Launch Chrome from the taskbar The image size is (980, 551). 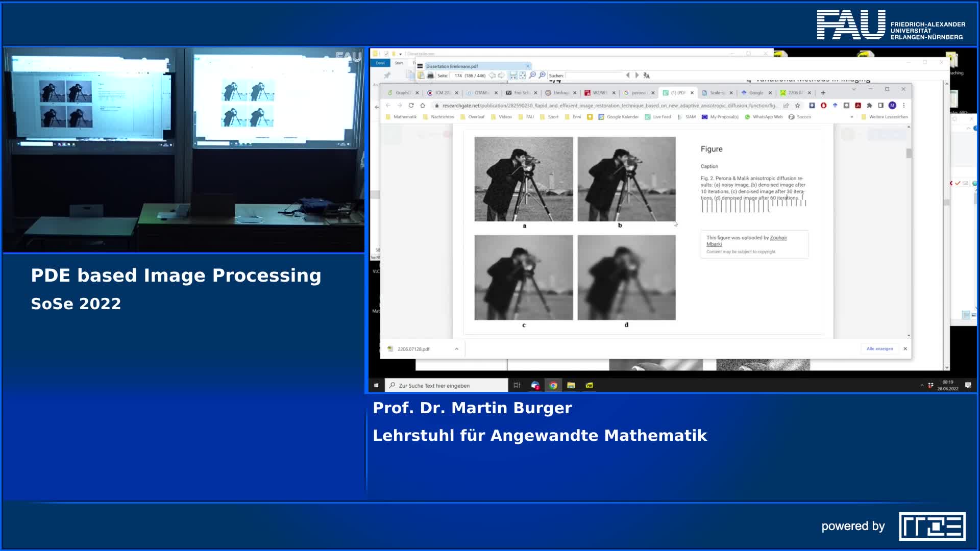click(554, 385)
